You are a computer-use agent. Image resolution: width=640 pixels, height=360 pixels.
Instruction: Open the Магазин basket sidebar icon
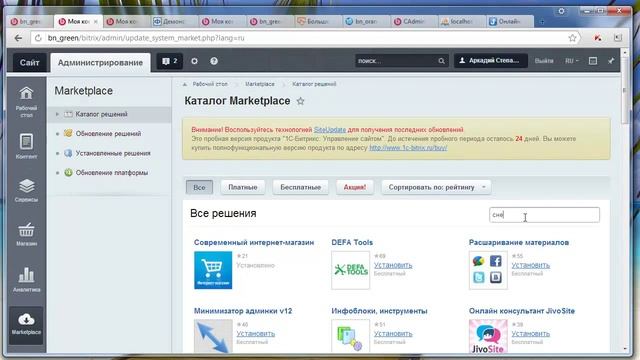(x=26, y=234)
